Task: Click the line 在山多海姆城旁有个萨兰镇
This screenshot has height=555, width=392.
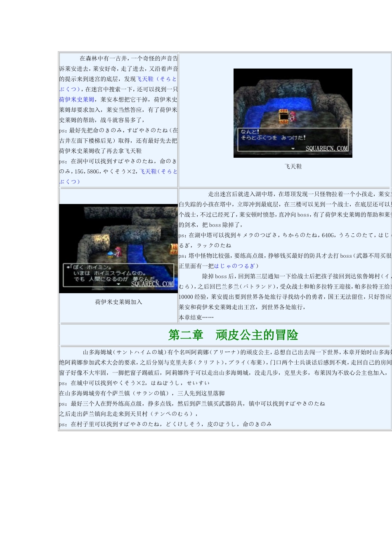Action: pyautogui.click(x=142, y=394)
